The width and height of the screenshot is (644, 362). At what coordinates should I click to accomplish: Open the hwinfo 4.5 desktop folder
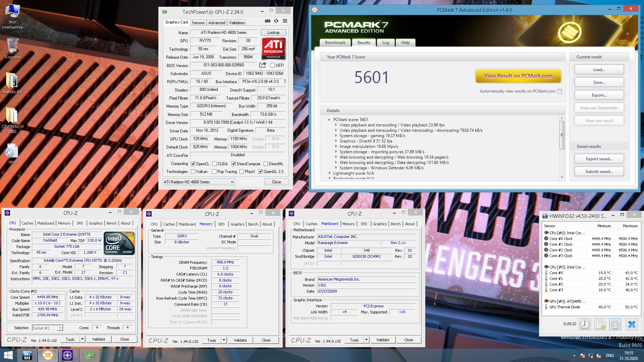pyautogui.click(x=12, y=82)
